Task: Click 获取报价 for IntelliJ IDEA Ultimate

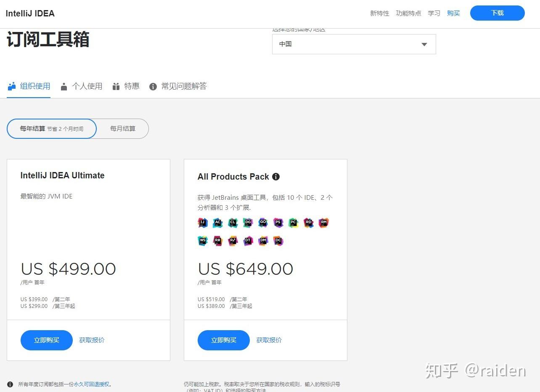Action: [x=92, y=340]
